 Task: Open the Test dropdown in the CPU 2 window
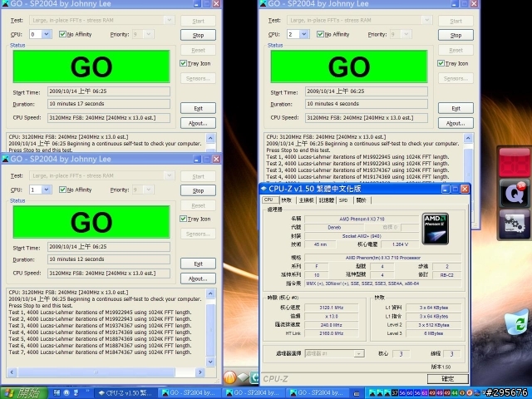click(426, 20)
